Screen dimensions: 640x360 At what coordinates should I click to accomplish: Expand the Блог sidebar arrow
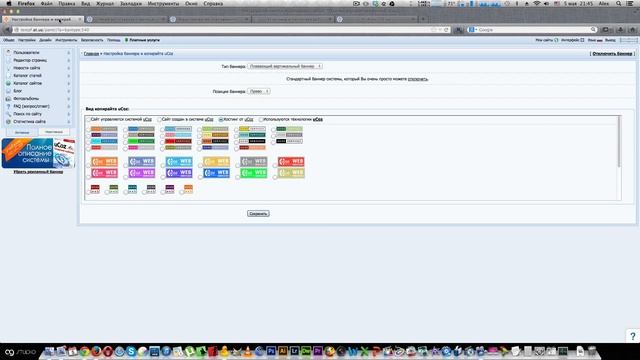(x=69, y=91)
